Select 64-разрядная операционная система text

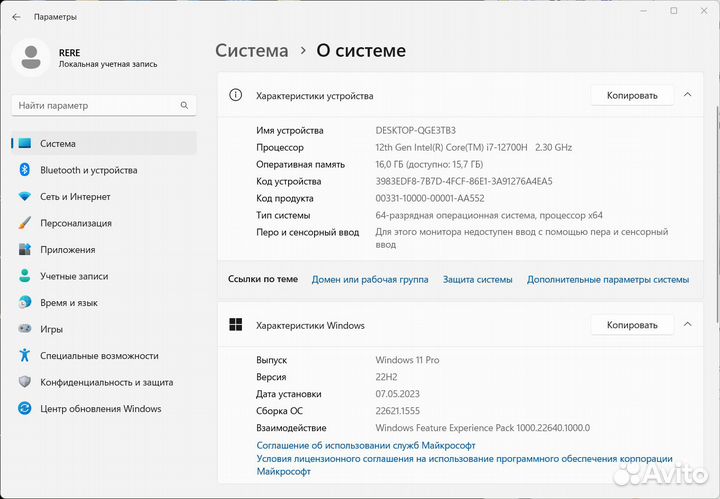tap(489, 215)
